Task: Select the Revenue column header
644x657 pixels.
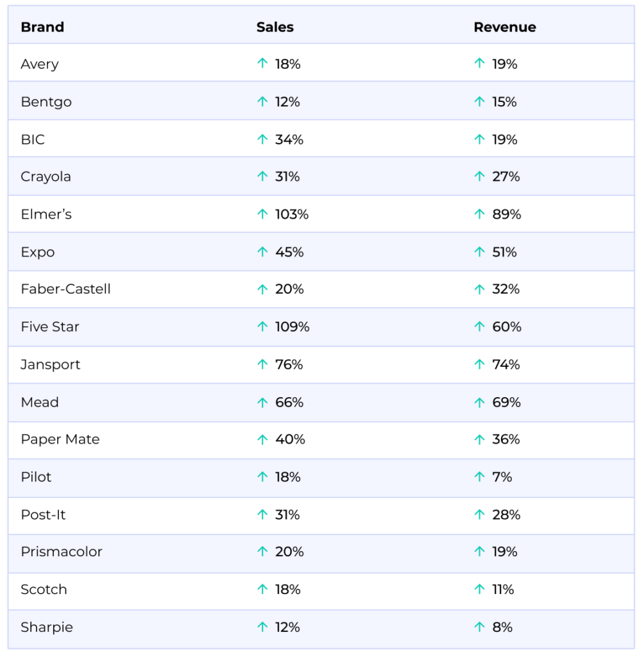Action: click(505, 27)
